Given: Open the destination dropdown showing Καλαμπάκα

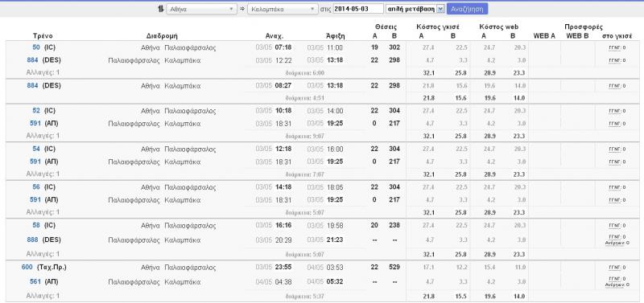Looking at the screenshot, I should coord(283,9).
